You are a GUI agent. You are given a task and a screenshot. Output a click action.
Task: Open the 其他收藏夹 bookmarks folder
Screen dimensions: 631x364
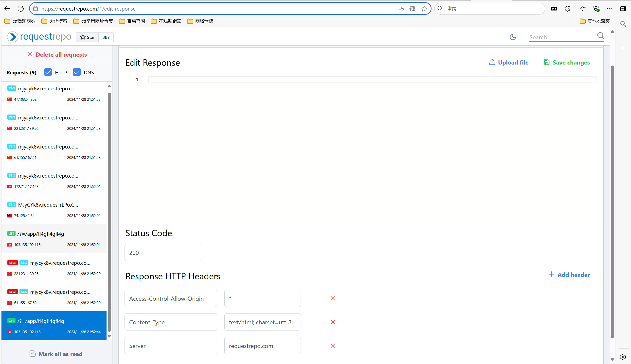[595, 21]
